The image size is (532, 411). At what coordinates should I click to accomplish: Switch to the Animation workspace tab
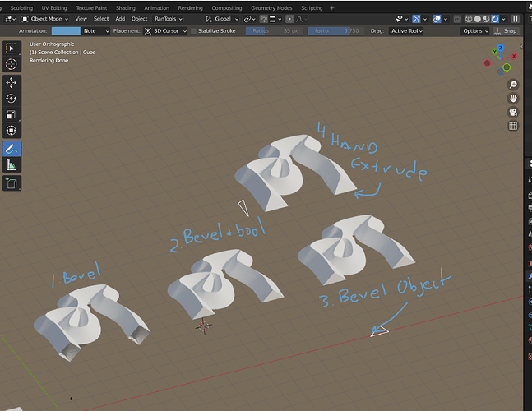pyautogui.click(x=156, y=7)
